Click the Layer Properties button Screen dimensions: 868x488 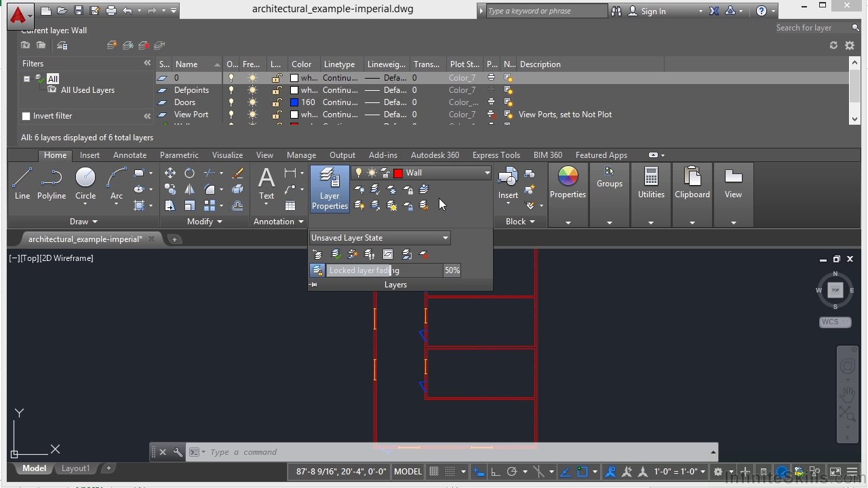point(330,189)
